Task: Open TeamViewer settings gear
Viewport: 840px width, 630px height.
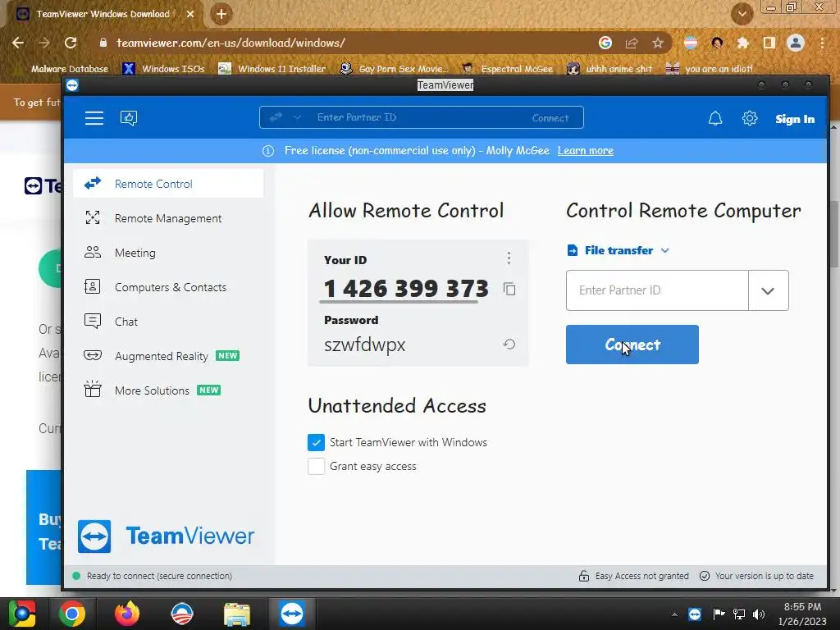Action: 750,118
